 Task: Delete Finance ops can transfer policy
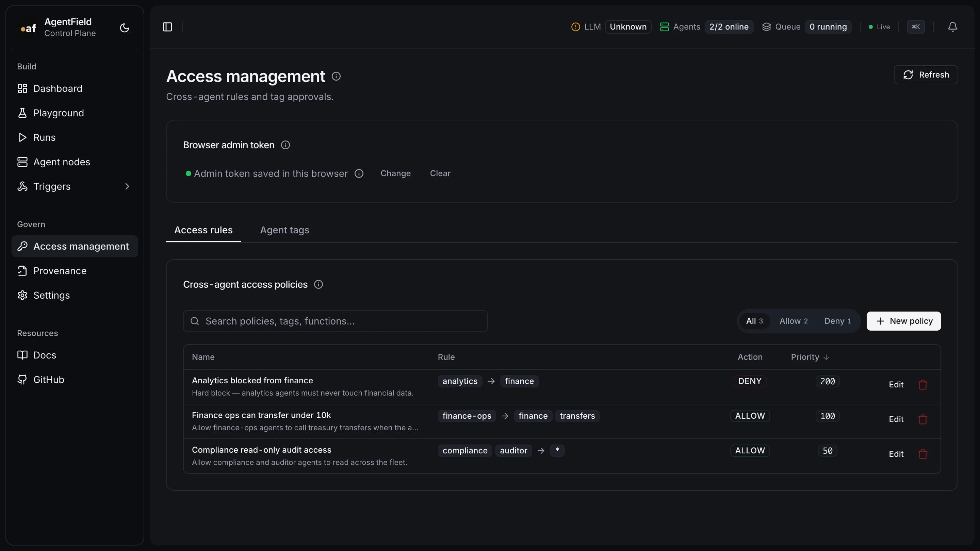tap(922, 419)
